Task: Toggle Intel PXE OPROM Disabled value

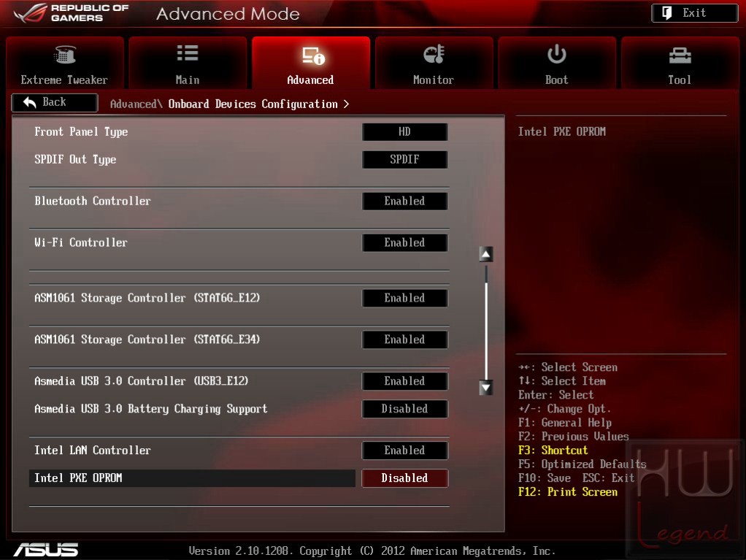Action: coord(404,477)
